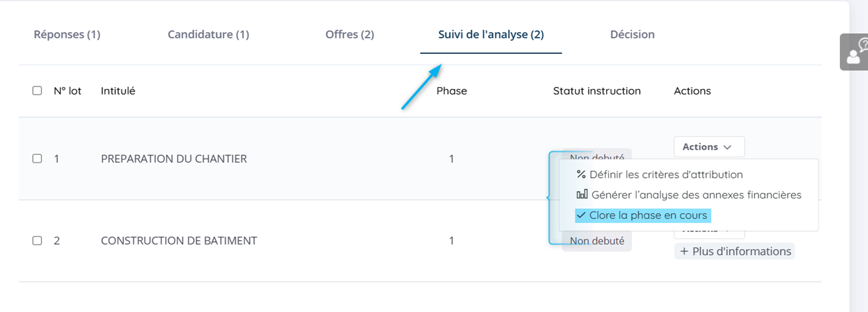
Task: Click the chevron arrow on Actions button
Action: coord(728,147)
